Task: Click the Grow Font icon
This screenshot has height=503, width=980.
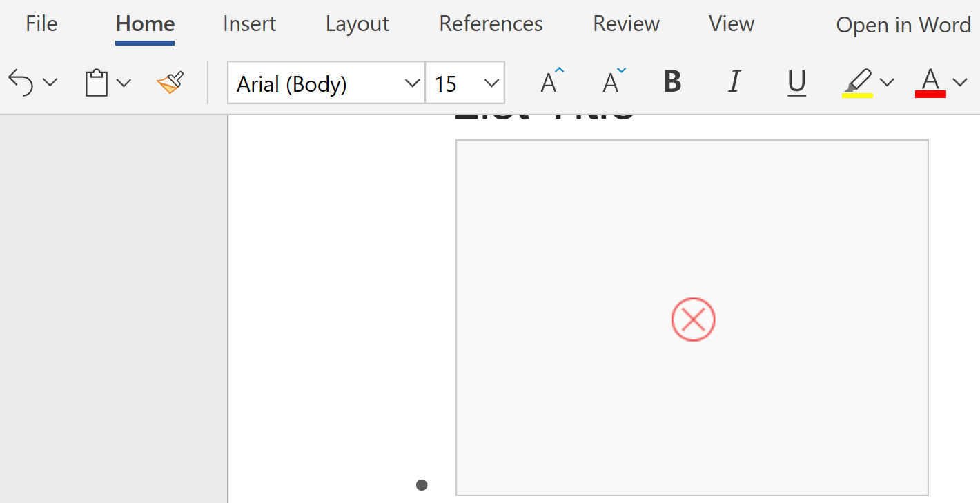Action: click(552, 81)
